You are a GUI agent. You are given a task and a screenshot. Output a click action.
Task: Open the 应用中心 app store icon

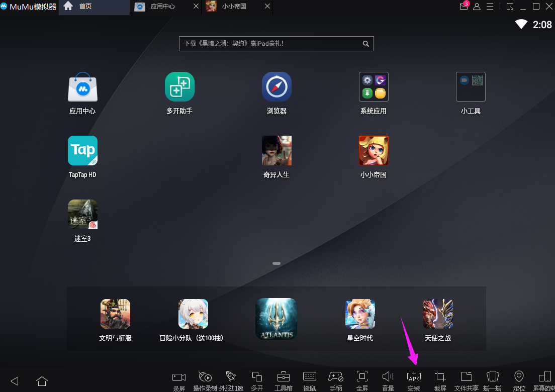(x=82, y=87)
